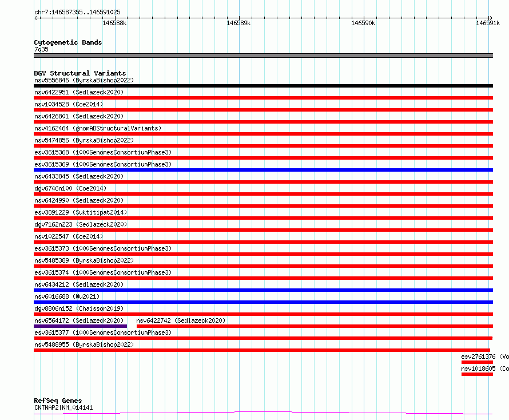This screenshot has width=509, height=420.
Task: Select variant nsv6433845 (Sedlazeck2020) label
Action: pyautogui.click(x=79, y=176)
